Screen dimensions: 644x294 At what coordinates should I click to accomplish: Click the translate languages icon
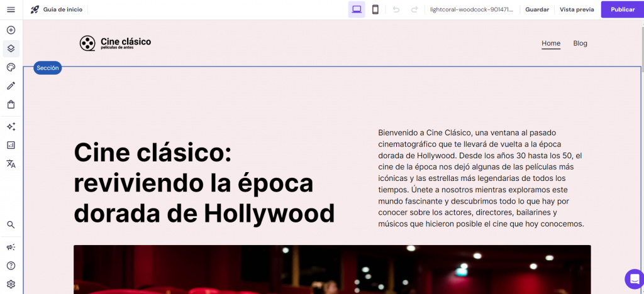coord(11,164)
